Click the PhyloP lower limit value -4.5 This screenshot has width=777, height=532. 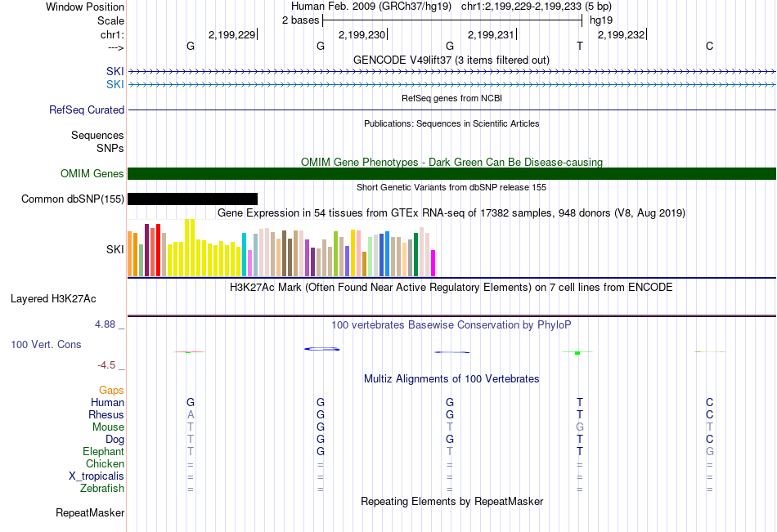point(106,365)
